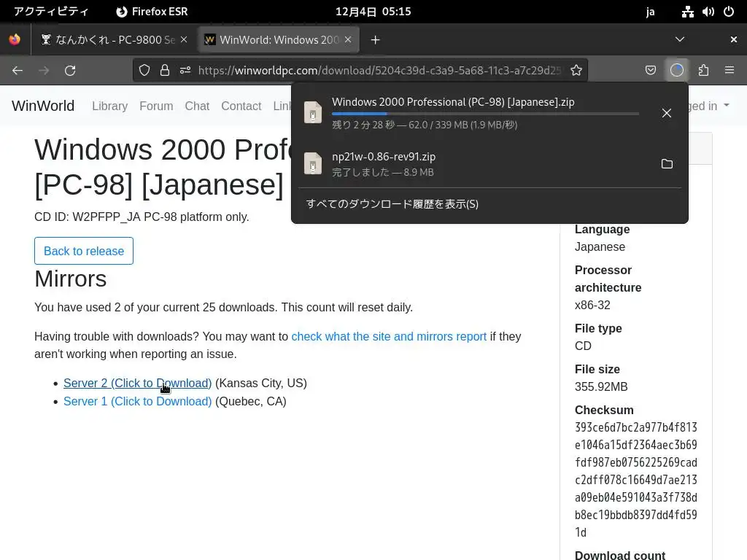Screen dimensions: 747x560
Task: Click the browser back arrow
Action: 18,71
